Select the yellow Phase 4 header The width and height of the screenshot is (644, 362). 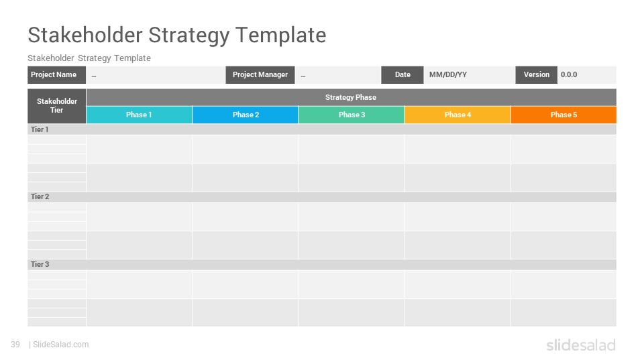coord(458,115)
